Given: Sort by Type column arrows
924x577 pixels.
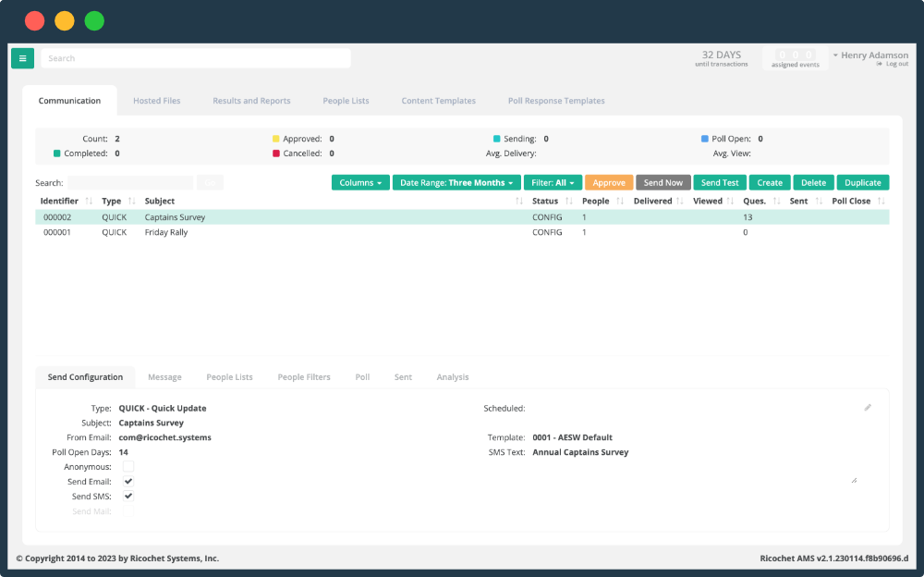Looking at the screenshot, I should point(131,202).
